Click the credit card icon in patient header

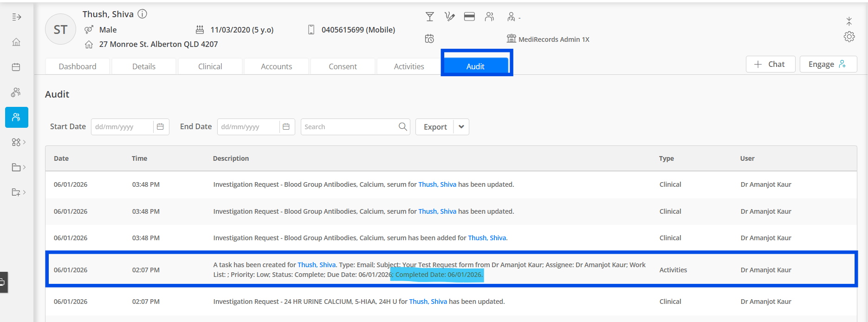pos(469,17)
